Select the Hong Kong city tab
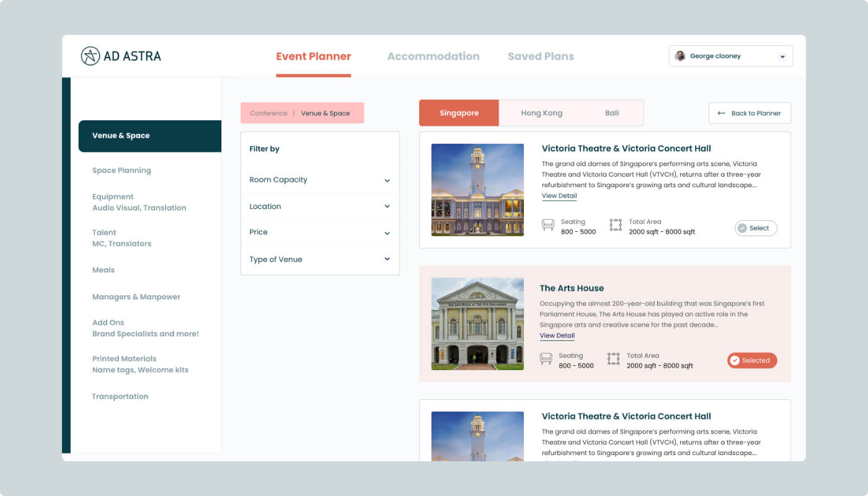This screenshot has height=496, width=868. click(541, 113)
